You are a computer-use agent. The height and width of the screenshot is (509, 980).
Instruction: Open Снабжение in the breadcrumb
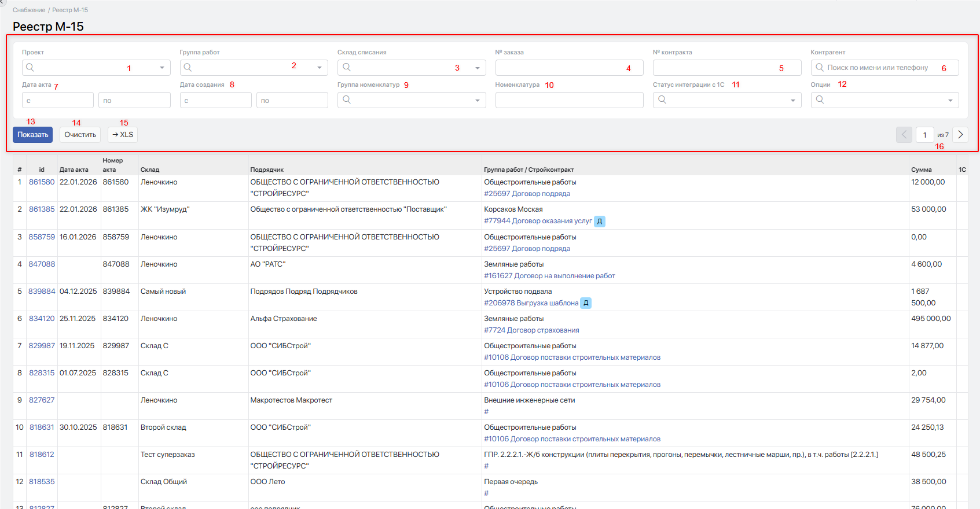tap(29, 10)
